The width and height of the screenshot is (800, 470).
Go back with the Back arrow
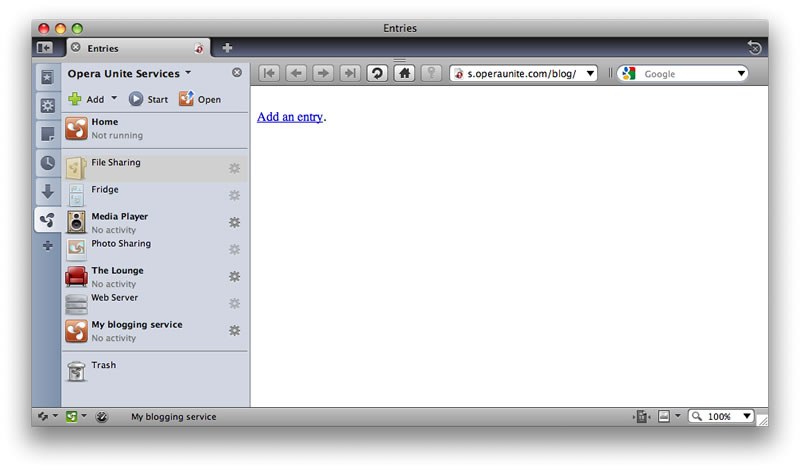296,73
